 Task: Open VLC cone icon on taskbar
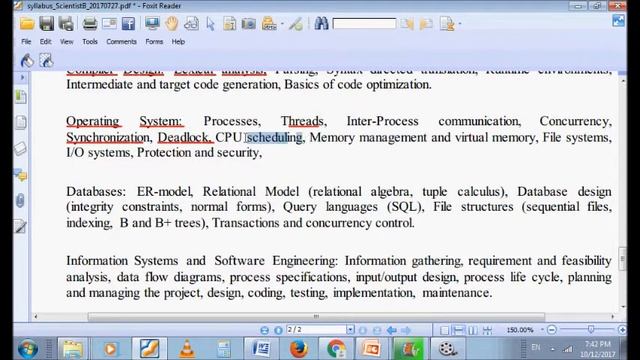point(187,349)
